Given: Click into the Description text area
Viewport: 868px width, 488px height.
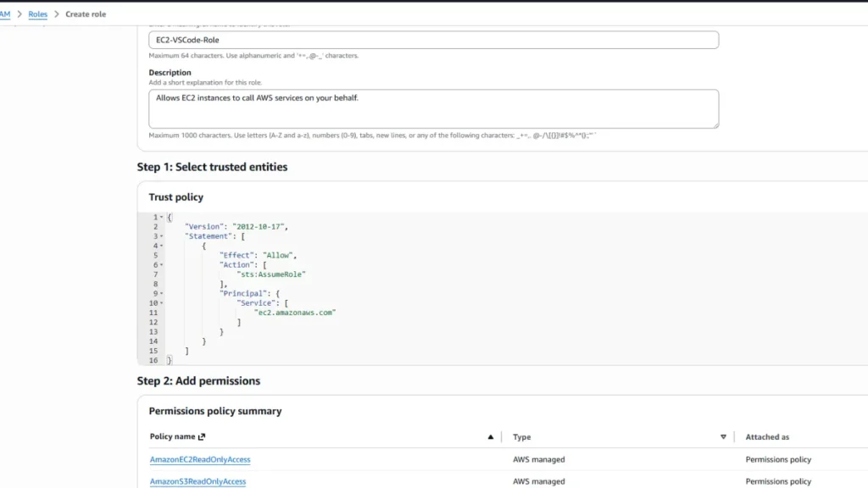Looking at the screenshot, I should 433,108.
